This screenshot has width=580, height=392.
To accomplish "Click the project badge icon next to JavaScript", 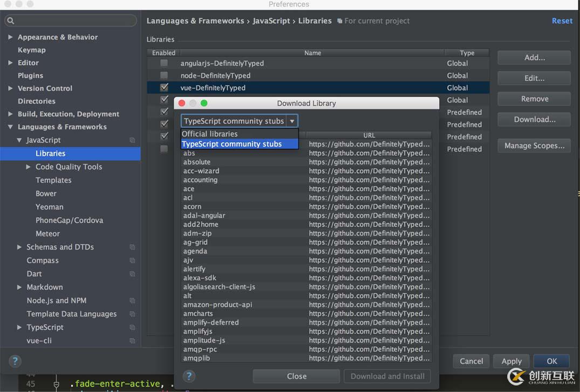I will [132, 140].
